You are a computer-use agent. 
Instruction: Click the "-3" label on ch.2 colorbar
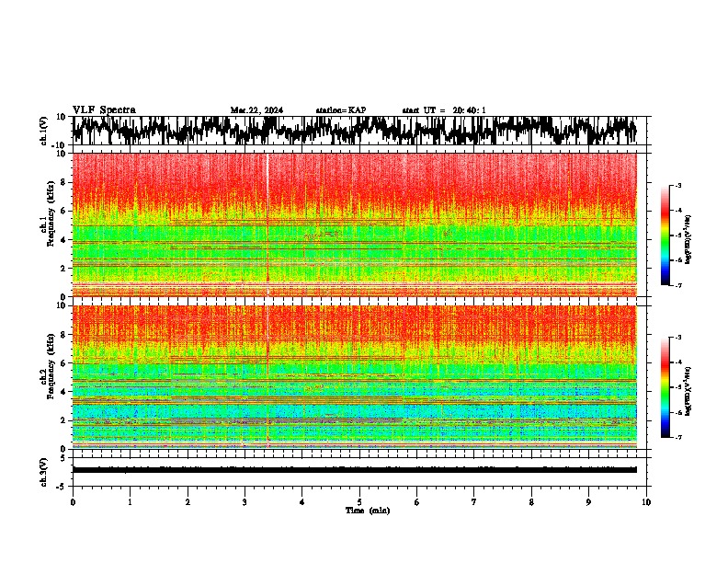678,338
